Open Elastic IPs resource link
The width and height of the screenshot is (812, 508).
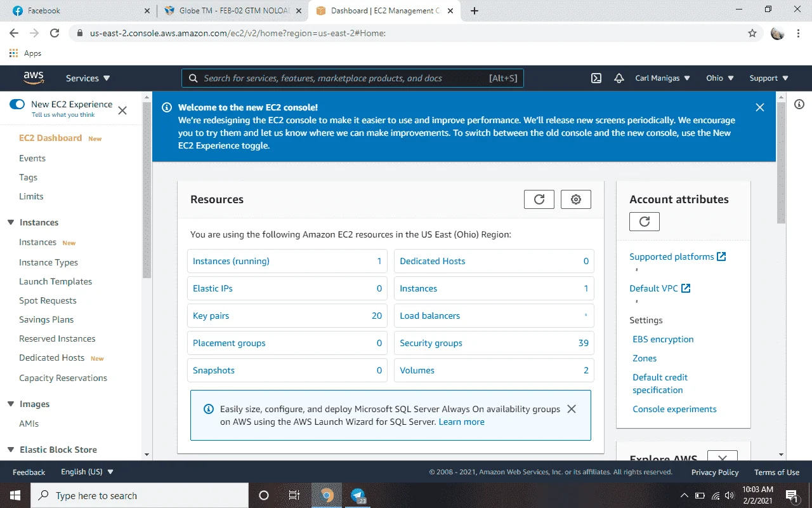[213, 288]
